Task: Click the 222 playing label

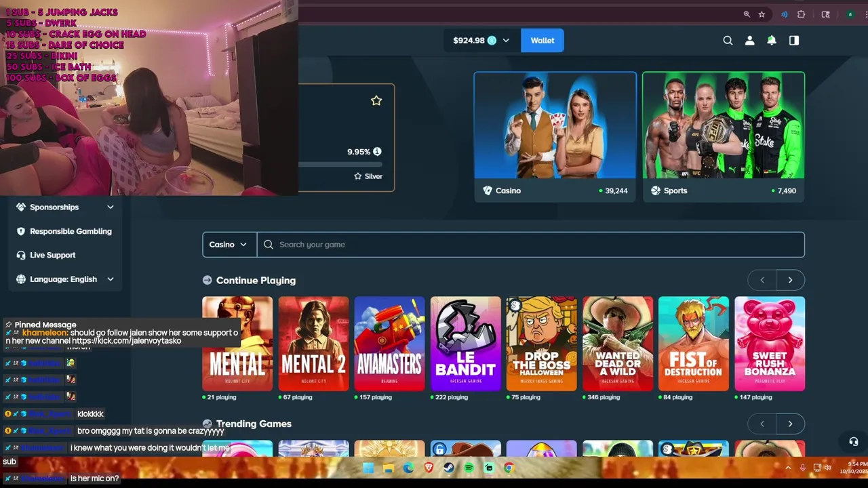Action: [452, 397]
